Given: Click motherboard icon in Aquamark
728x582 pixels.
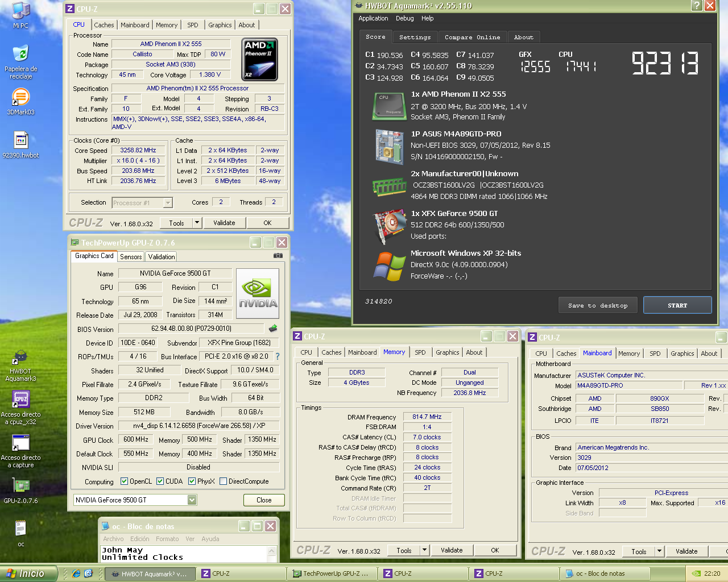Looking at the screenshot, I should [x=389, y=146].
